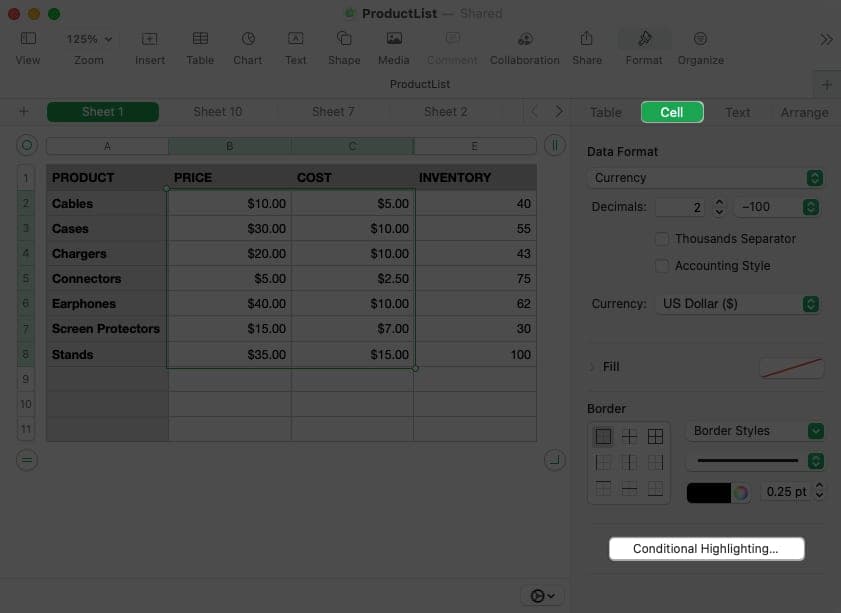Show more toolbar items chevron

pos(826,39)
